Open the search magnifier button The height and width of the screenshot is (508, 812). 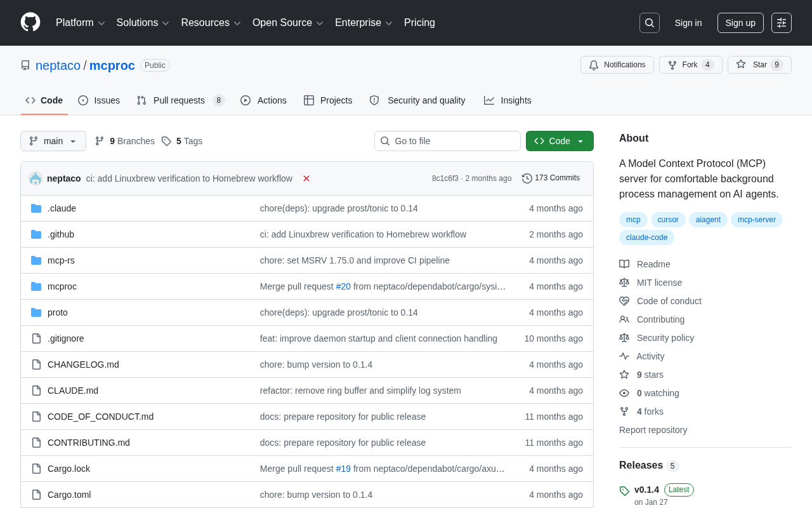pos(650,23)
